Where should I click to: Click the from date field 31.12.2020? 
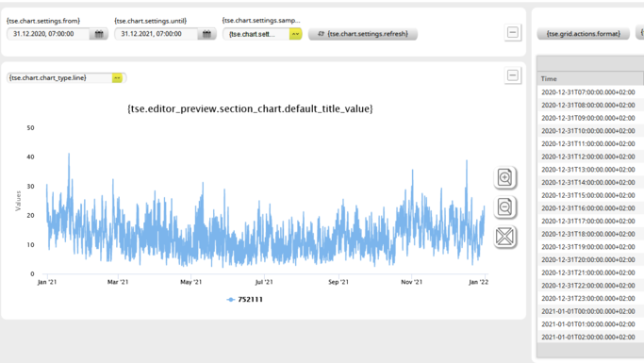pos(48,34)
